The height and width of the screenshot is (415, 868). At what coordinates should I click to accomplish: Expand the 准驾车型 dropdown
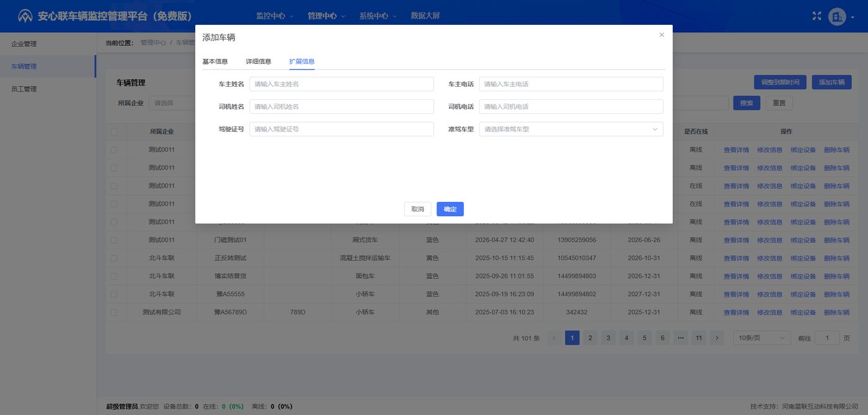click(x=571, y=129)
